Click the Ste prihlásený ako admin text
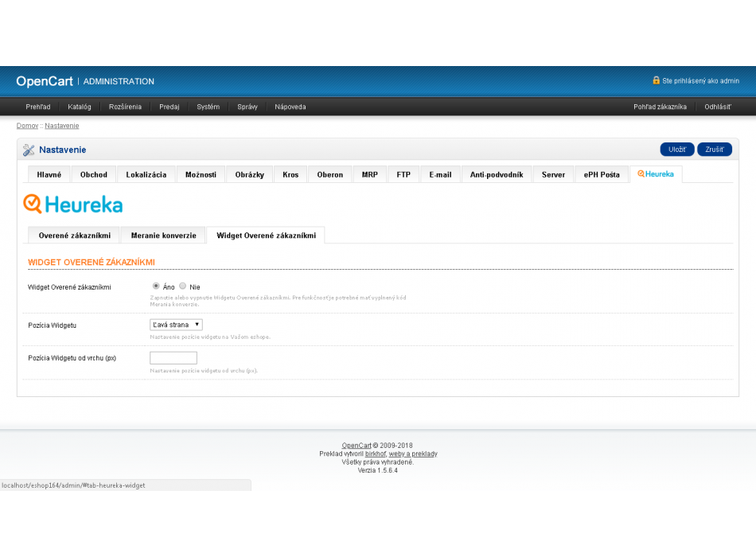Screen dimensions: 756x557 click(700, 81)
